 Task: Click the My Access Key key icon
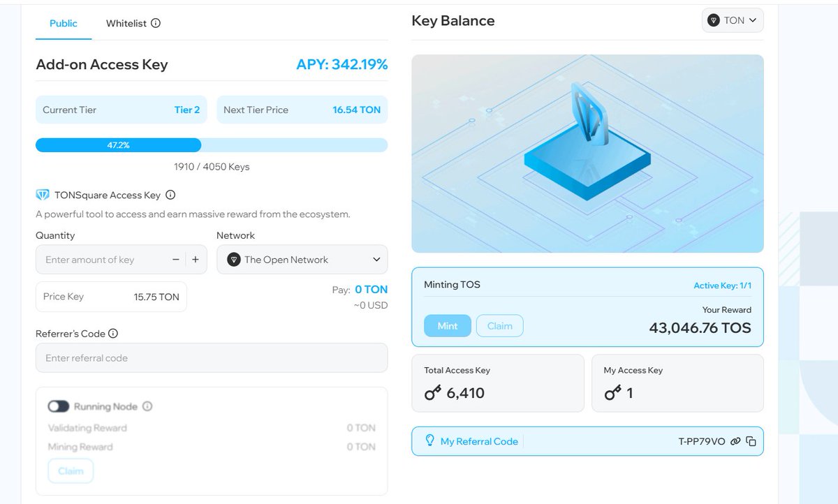[x=612, y=393]
